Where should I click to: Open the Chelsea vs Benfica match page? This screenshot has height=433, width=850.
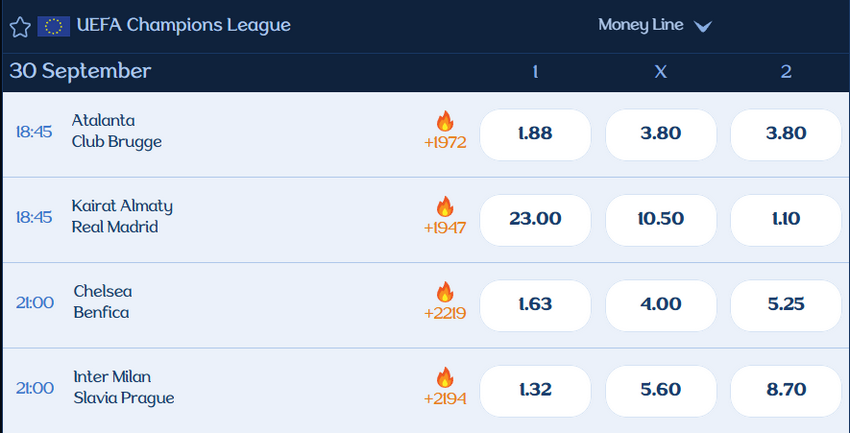coord(102,302)
